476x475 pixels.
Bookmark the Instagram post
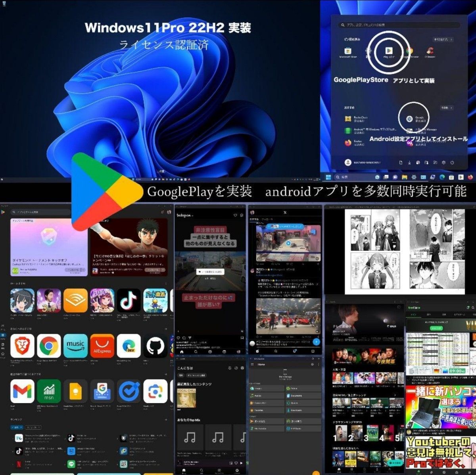tap(242, 338)
